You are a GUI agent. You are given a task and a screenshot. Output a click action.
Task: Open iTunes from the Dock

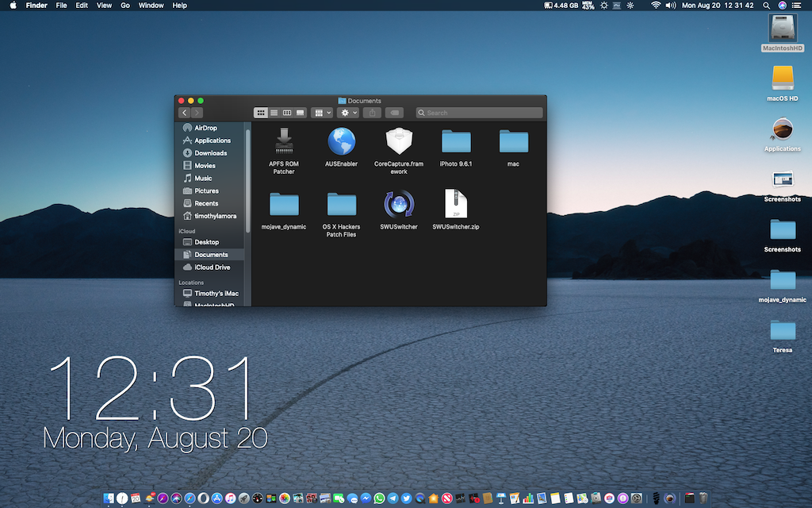(x=231, y=498)
